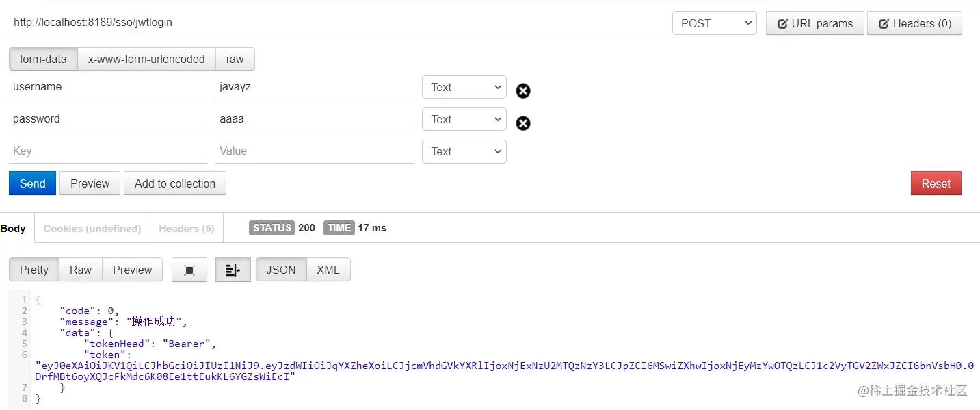Viewport: 980px width, 410px height.
Task: Remove the password form-data row
Action: [x=523, y=123]
